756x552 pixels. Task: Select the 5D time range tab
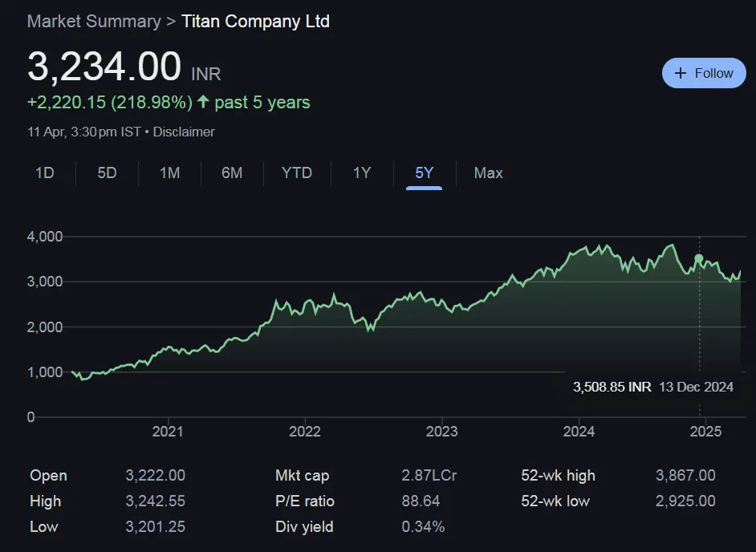click(x=107, y=173)
